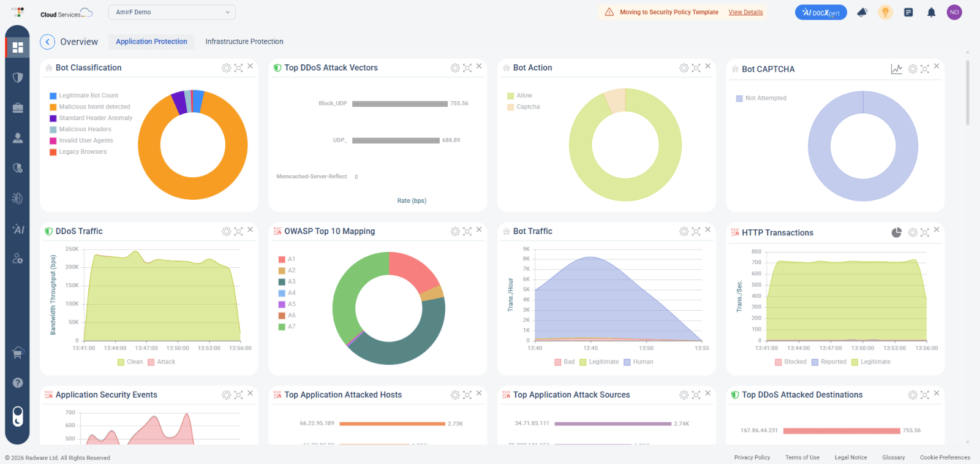980x464 pixels.
Task: Toggle Attack series in DDoS Traffic legend
Action: point(161,362)
